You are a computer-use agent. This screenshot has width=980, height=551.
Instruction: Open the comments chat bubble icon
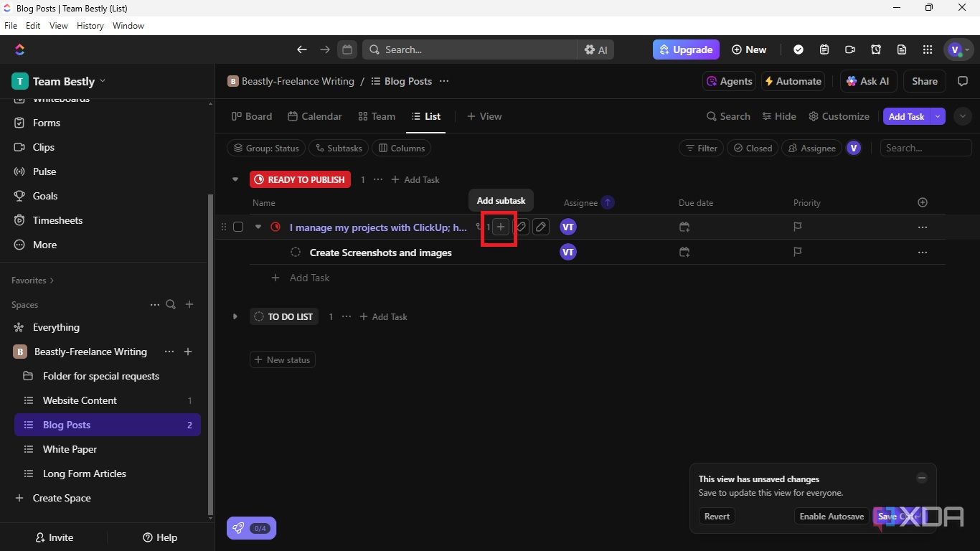tap(963, 81)
